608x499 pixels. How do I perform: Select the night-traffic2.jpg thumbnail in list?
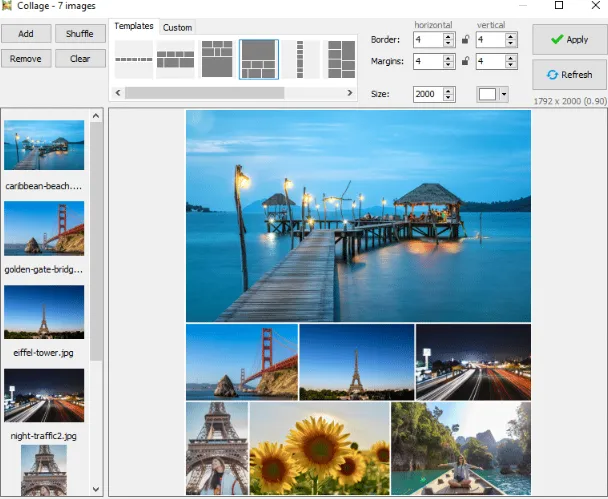(44, 395)
